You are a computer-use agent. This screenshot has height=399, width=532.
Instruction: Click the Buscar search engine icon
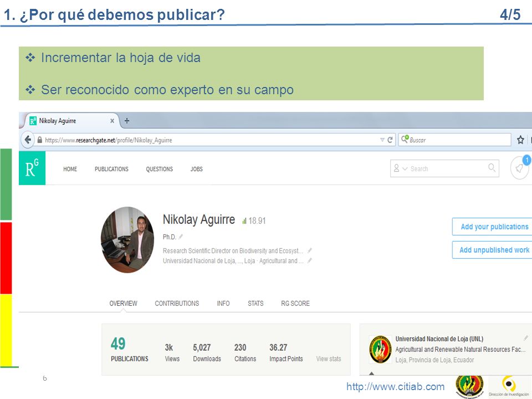405,139
